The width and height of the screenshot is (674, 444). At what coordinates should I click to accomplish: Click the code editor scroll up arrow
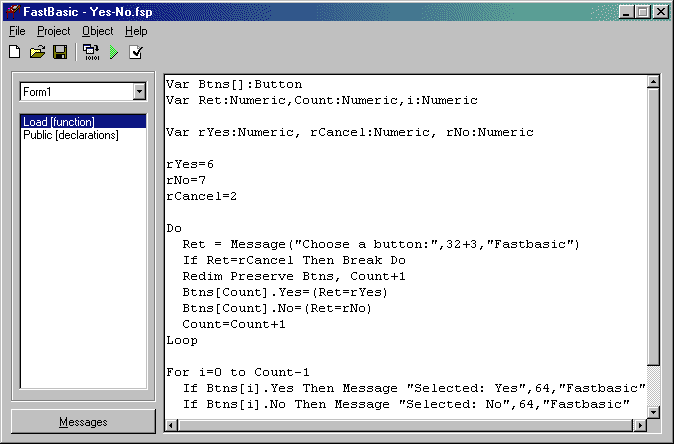653,83
